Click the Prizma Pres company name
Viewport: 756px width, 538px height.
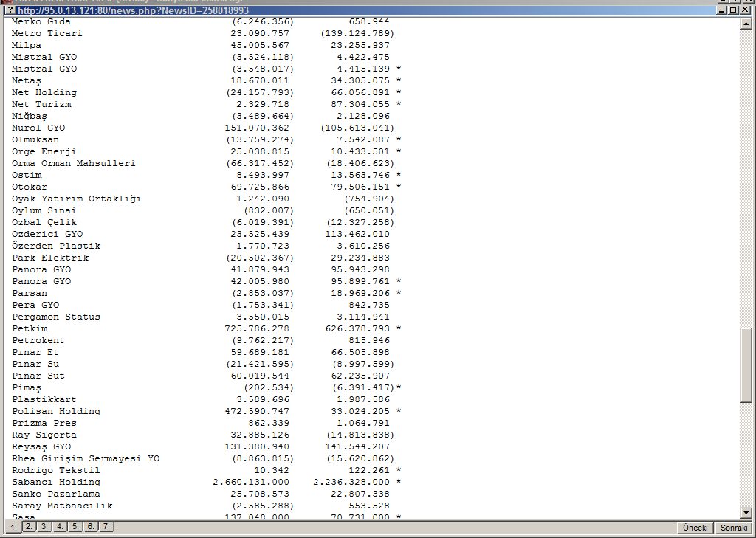44,424
